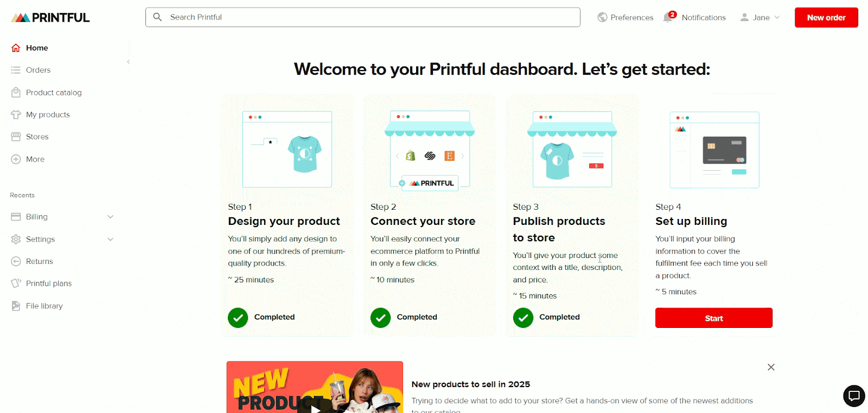The height and width of the screenshot is (413, 868).
Task: Select the Product catalog icon
Action: [x=16, y=92]
